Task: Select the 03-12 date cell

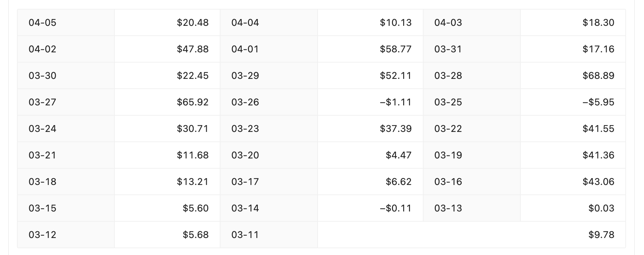Action: [x=66, y=235]
